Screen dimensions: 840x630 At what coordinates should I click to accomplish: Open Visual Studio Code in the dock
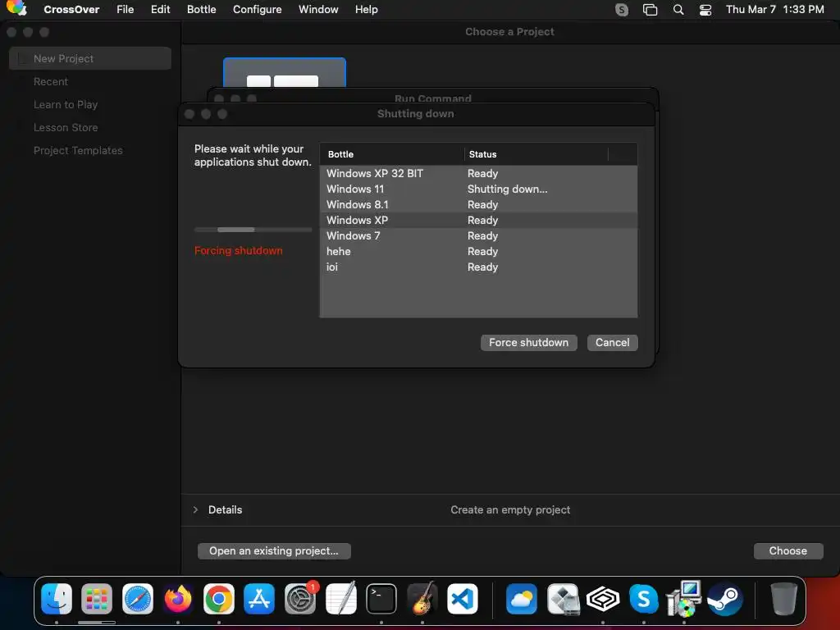tap(463, 598)
